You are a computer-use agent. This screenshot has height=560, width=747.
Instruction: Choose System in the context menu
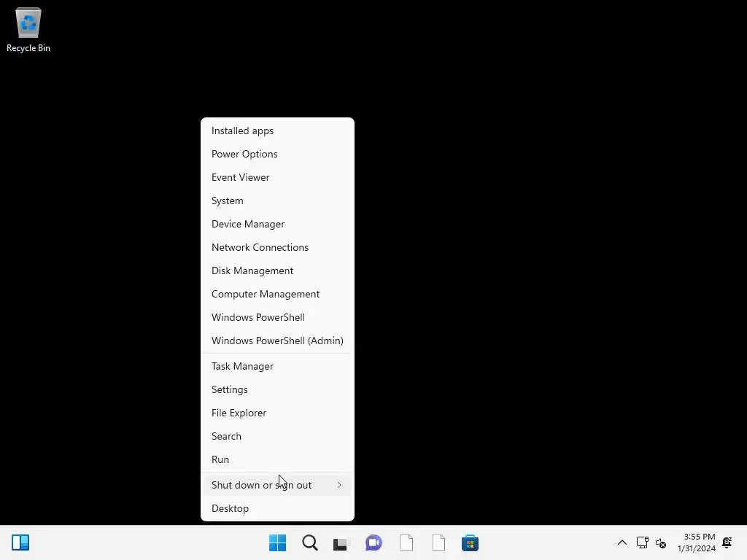click(277, 201)
